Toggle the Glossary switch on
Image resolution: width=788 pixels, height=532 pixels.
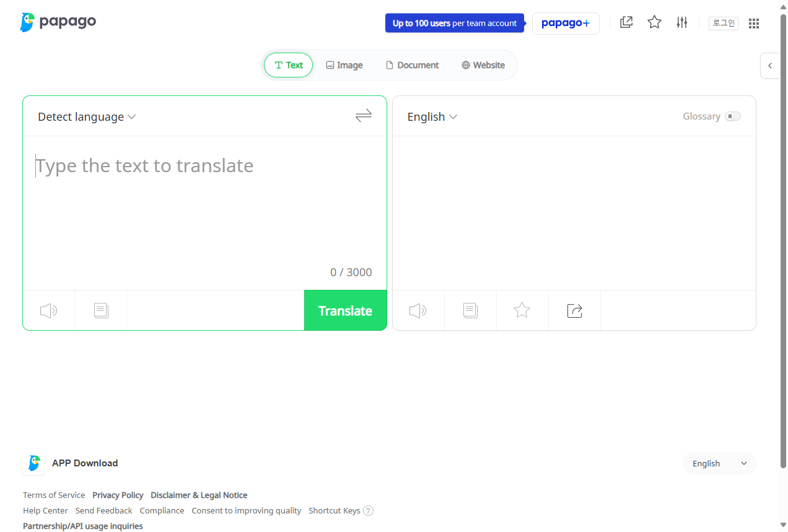point(733,116)
